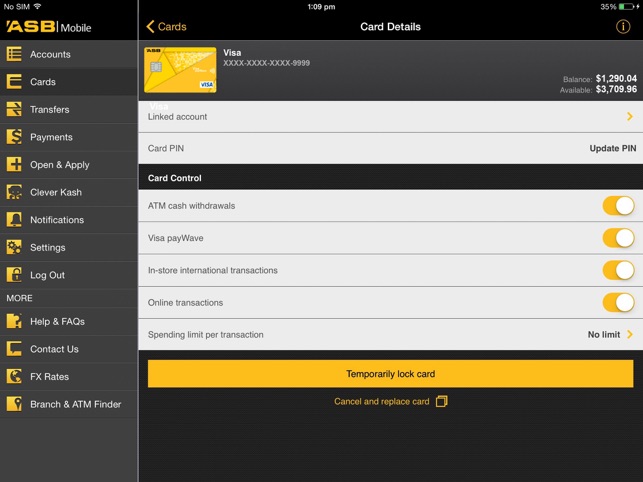Open the Accounts list icon in sidebar
The width and height of the screenshot is (643, 482).
[14, 54]
